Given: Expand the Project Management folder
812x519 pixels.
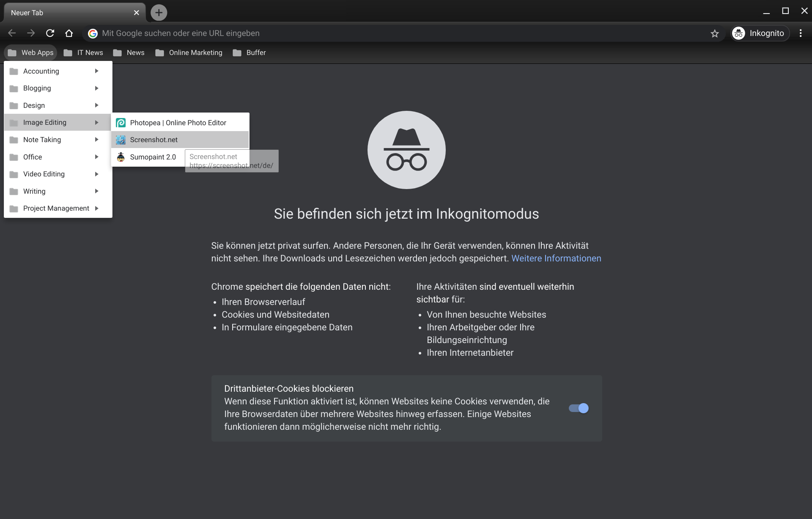Looking at the screenshot, I should [x=58, y=208].
